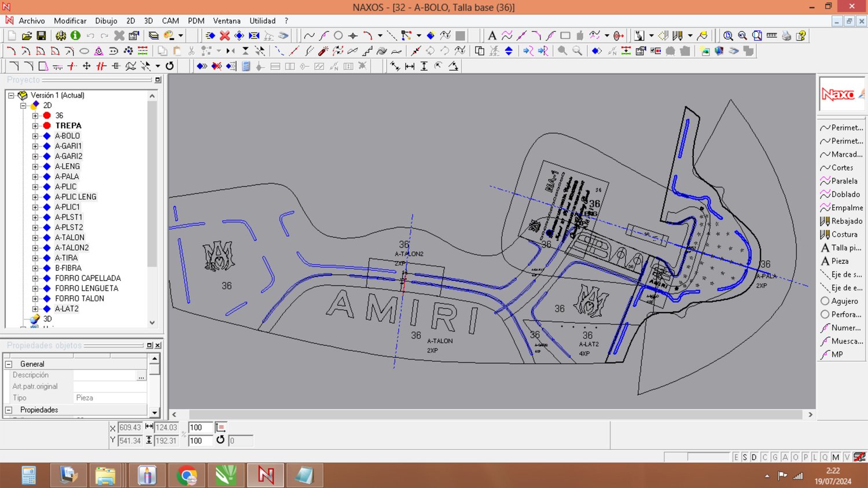The image size is (868, 488).
Task: Click the rotate circular arrow icon
Action: [170, 66]
